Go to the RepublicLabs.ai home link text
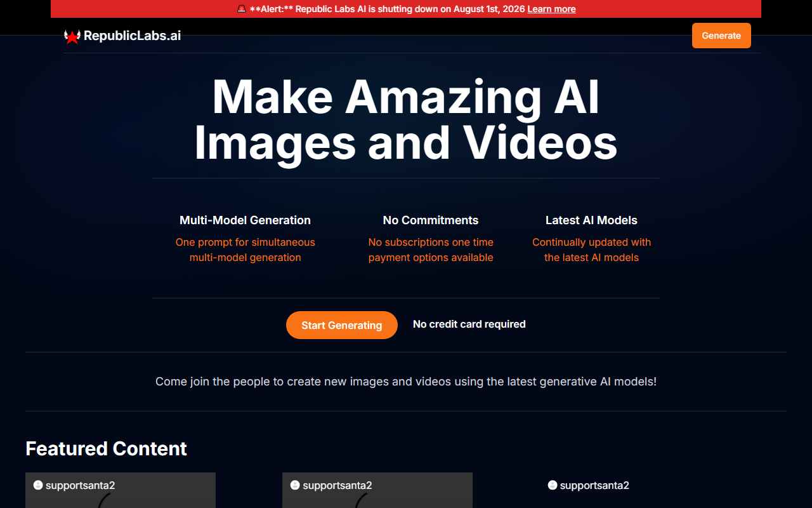 pos(132,36)
